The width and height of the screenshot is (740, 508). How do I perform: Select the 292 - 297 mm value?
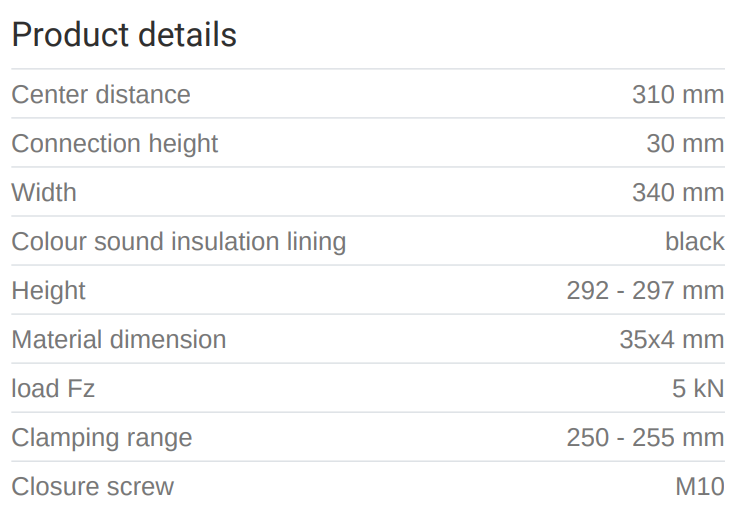645,291
